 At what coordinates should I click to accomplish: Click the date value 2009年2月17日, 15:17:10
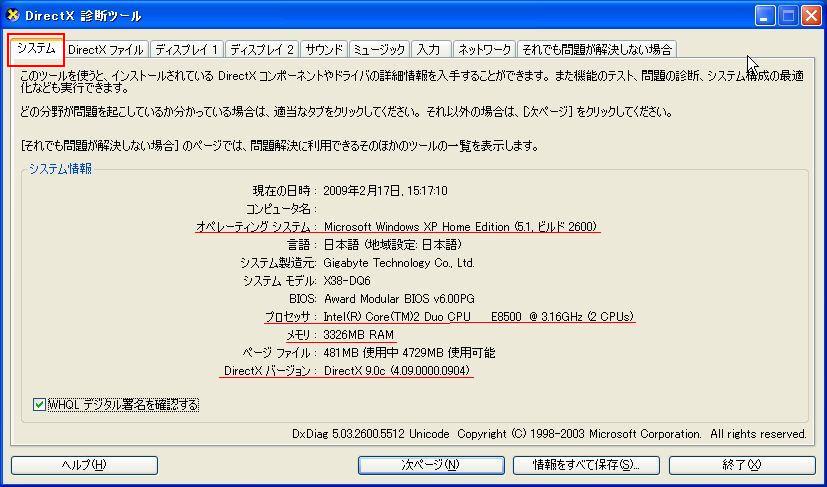386,190
